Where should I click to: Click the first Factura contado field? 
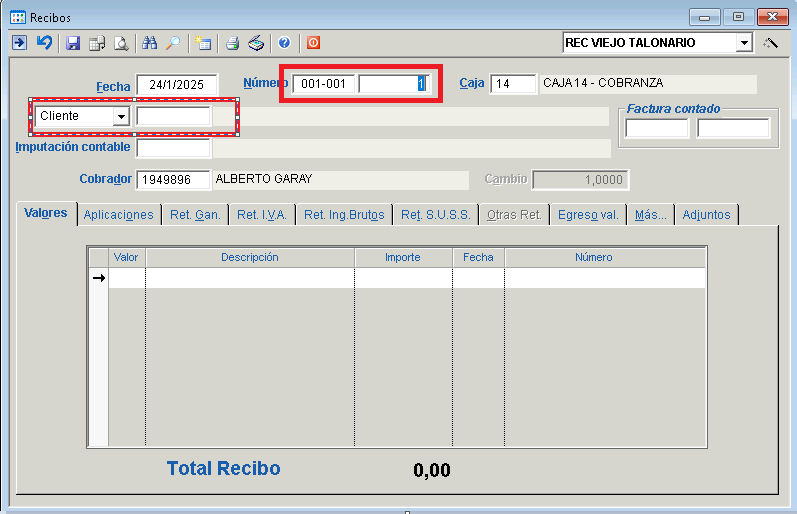[657, 128]
